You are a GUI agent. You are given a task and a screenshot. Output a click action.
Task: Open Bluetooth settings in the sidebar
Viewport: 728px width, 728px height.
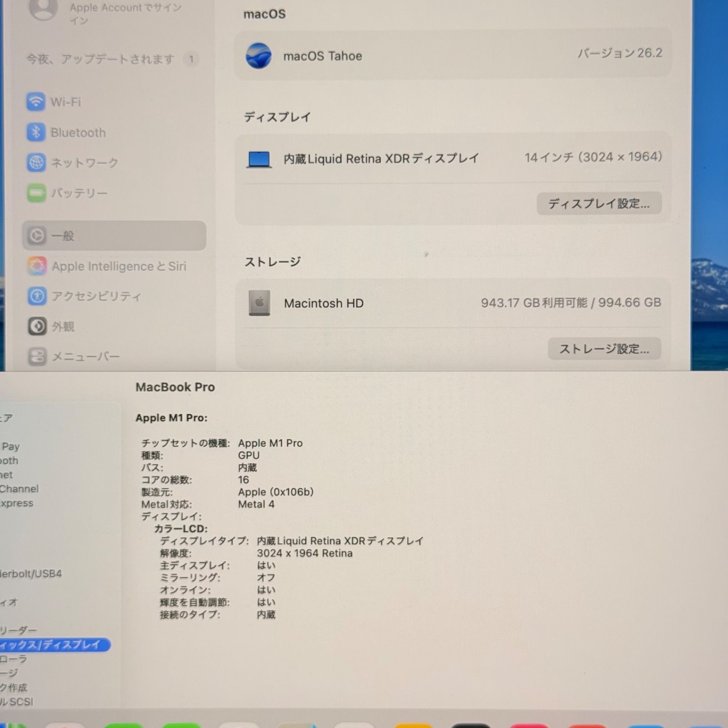click(x=114, y=132)
